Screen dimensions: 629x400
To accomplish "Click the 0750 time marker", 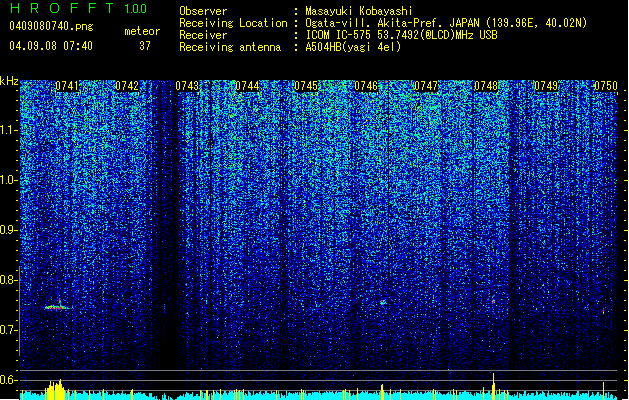I will click(606, 86).
